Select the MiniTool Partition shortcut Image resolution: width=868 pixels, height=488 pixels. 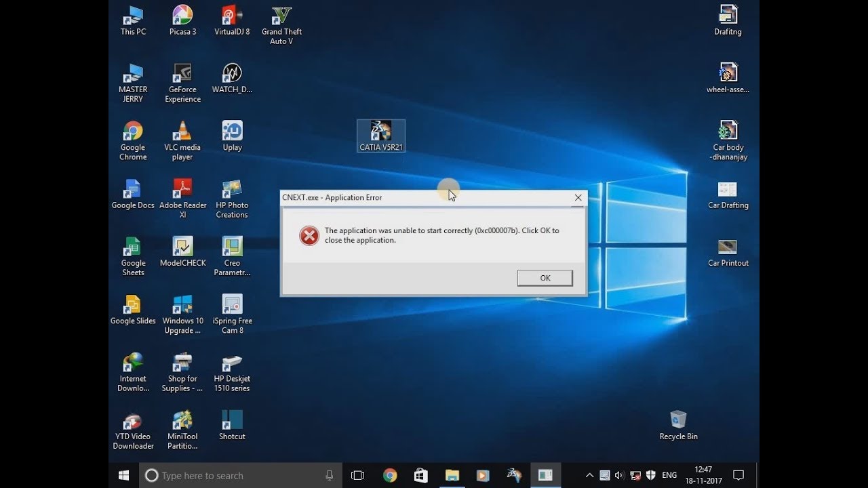(x=182, y=430)
